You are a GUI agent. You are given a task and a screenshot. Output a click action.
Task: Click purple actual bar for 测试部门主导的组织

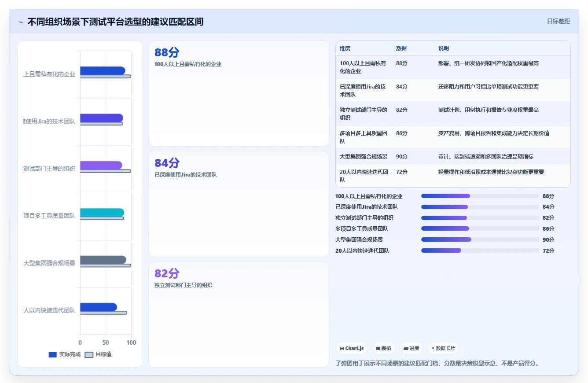click(x=101, y=165)
